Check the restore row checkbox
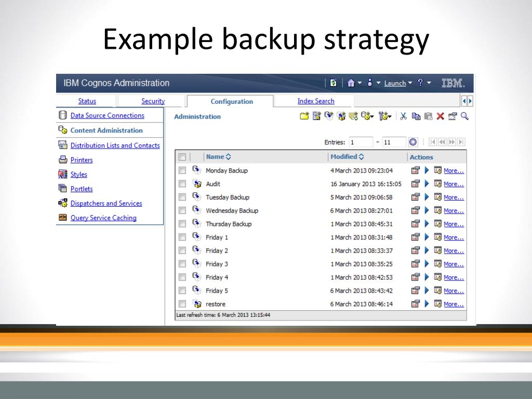 [182, 304]
